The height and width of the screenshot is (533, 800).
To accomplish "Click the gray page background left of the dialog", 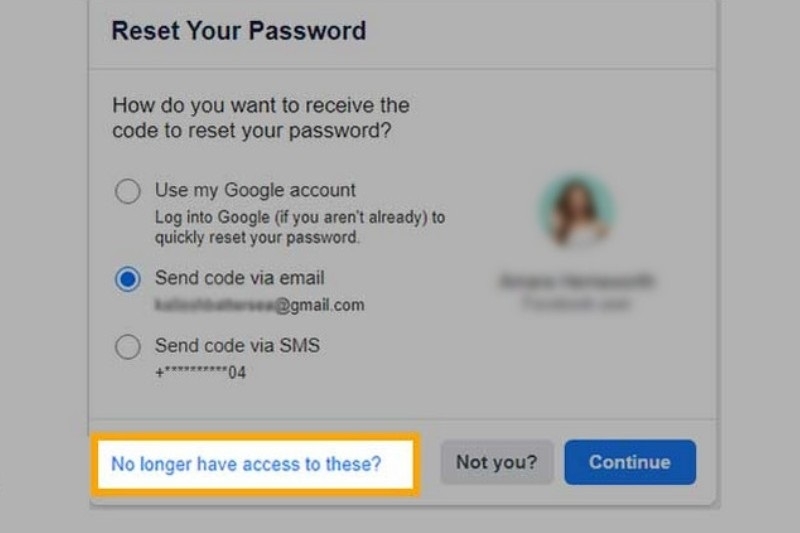I will pos(40,250).
